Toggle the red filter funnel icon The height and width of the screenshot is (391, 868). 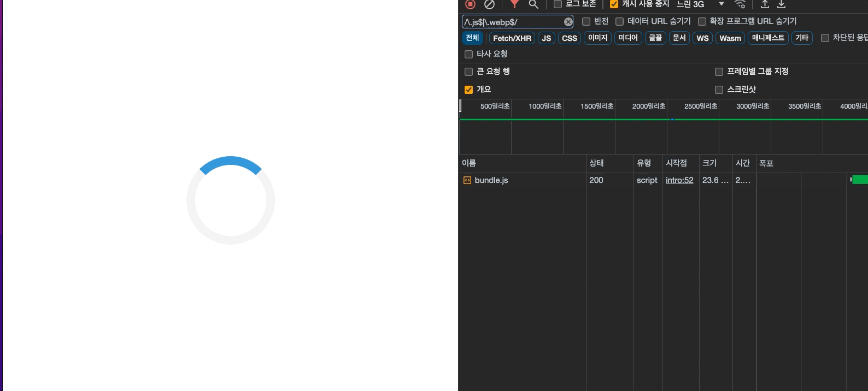514,4
